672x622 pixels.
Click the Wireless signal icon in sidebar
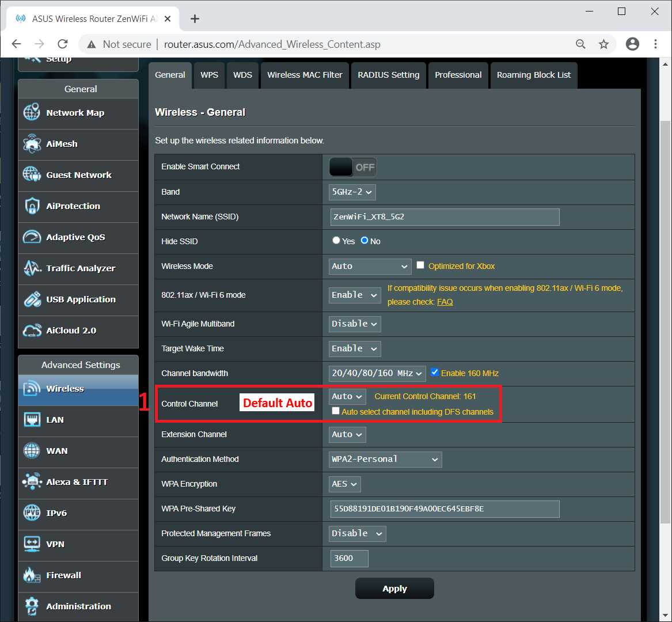(32, 388)
